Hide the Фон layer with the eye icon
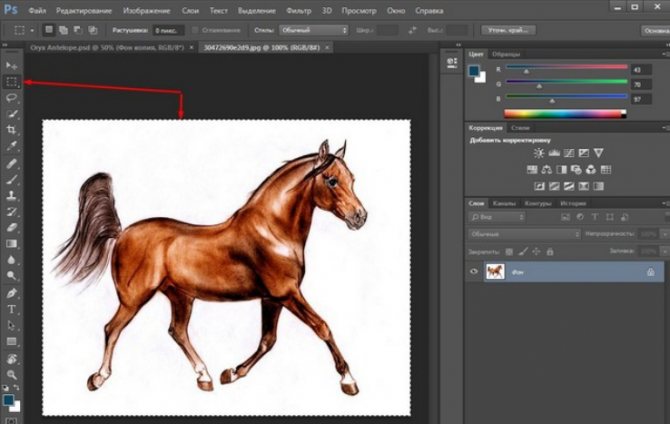This screenshot has height=424, width=670. point(473,271)
